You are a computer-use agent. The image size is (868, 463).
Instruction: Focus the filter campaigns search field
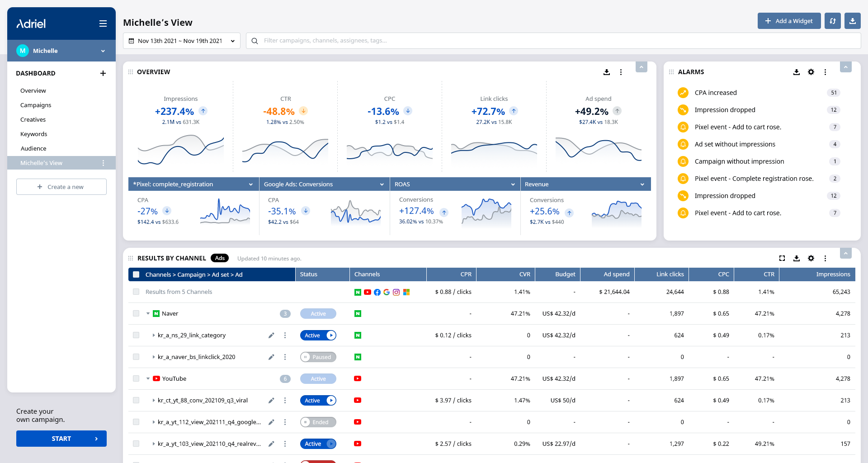pyautogui.click(x=553, y=41)
